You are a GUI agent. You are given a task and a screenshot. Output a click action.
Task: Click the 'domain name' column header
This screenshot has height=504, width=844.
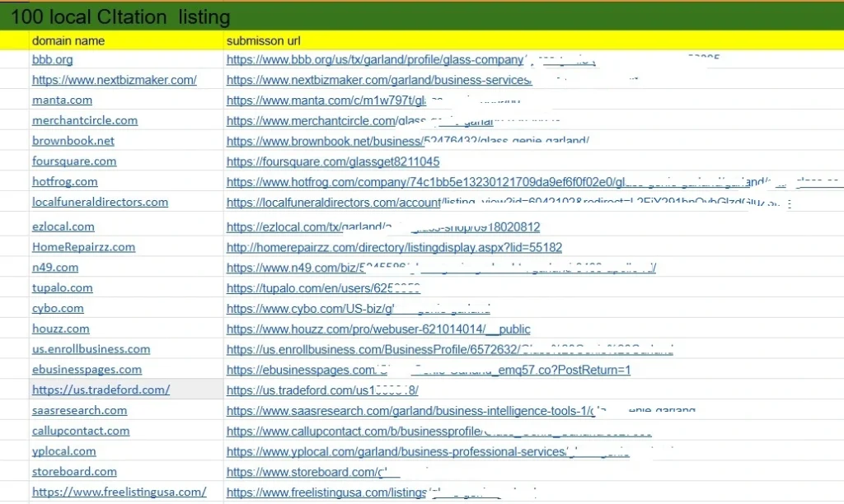tap(68, 40)
